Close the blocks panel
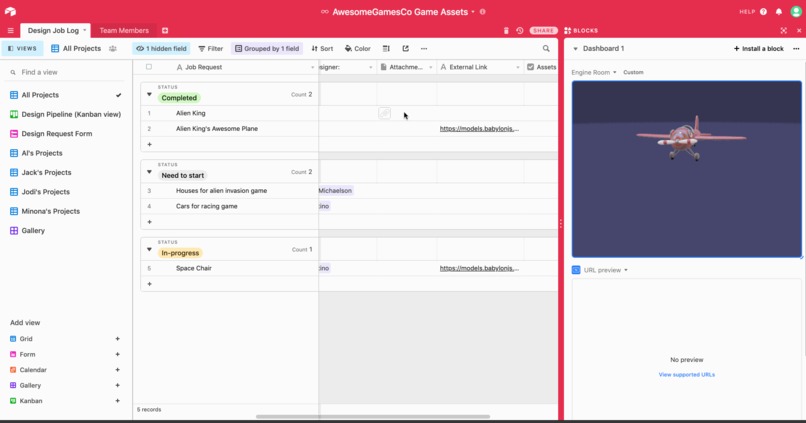Image resolution: width=806 pixels, height=423 pixels. click(799, 30)
